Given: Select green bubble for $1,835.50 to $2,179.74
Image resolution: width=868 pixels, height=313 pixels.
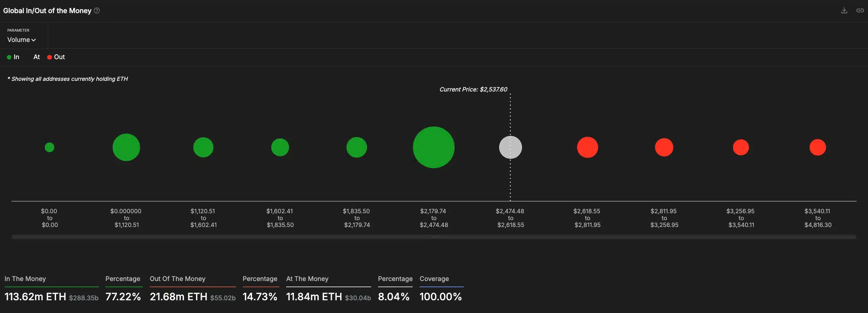Looking at the screenshot, I should (357, 147).
